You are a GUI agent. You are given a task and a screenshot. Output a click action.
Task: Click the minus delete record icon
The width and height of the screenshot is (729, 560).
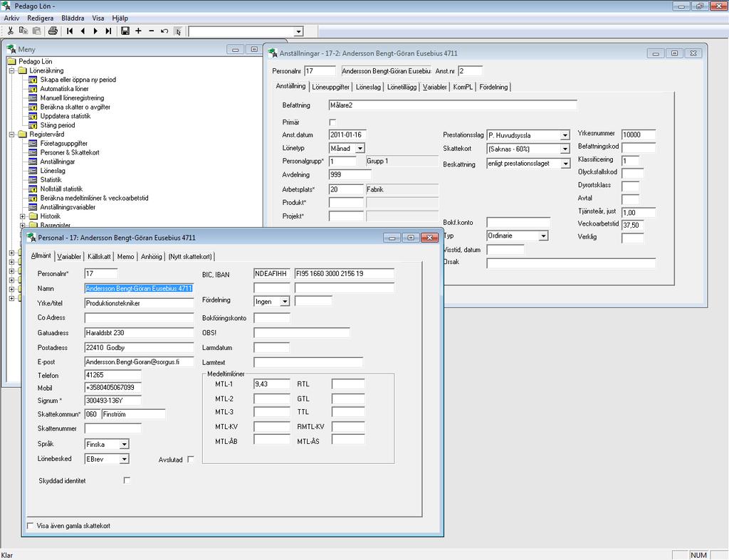point(151,31)
